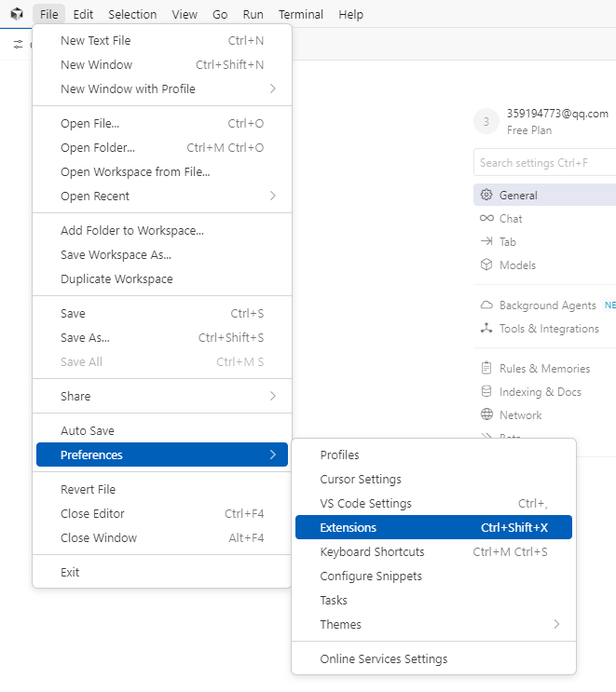Image resolution: width=616 pixels, height=692 pixels.
Task: Select the General gear icon in the settings sidebar
Action: pos(486,196)
